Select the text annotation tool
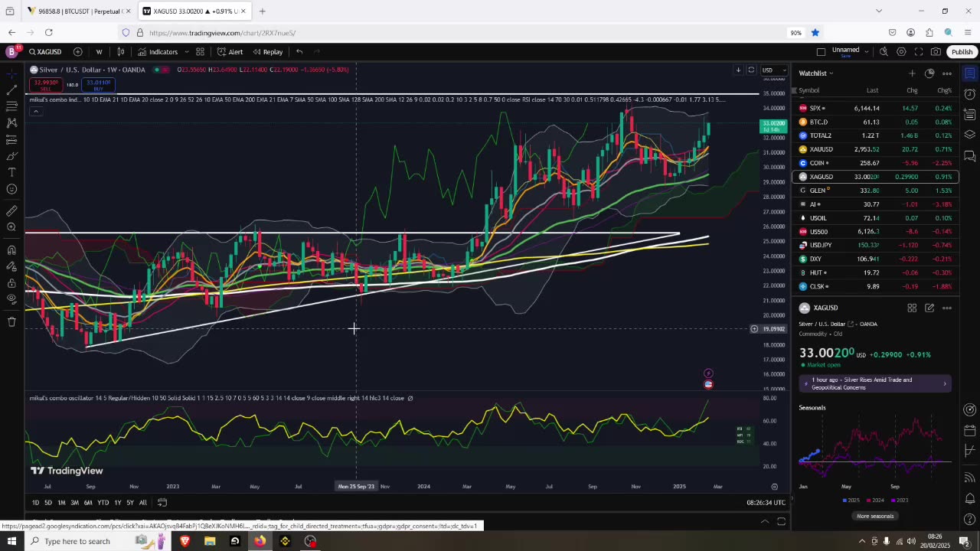The width and height of the screenshot is (980, 551). click(x=11, y=172)
